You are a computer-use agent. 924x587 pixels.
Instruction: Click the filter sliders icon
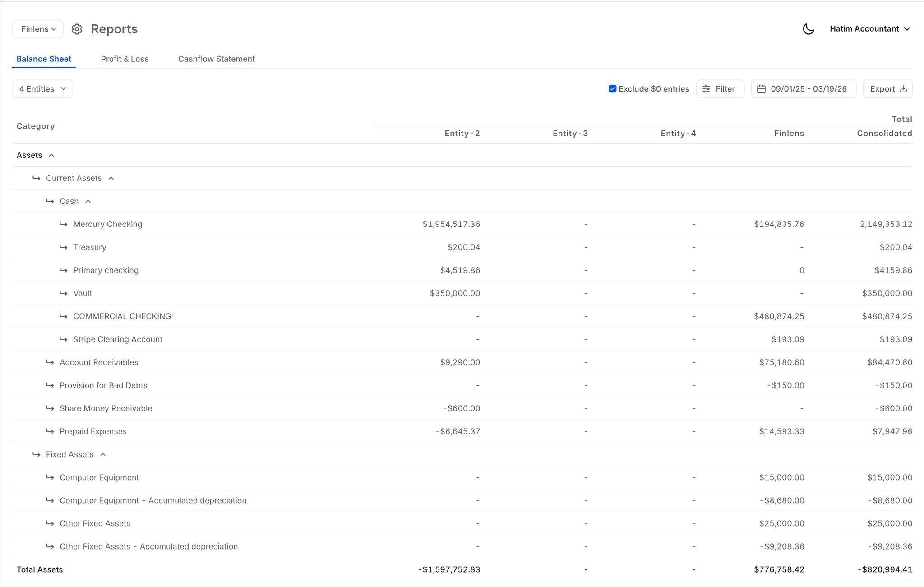pos(706,89)
